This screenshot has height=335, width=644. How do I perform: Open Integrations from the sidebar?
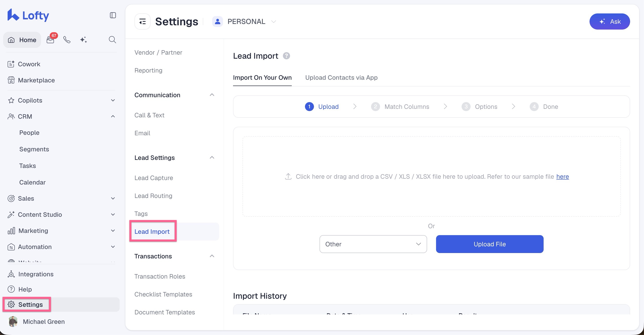pos(30,274)
